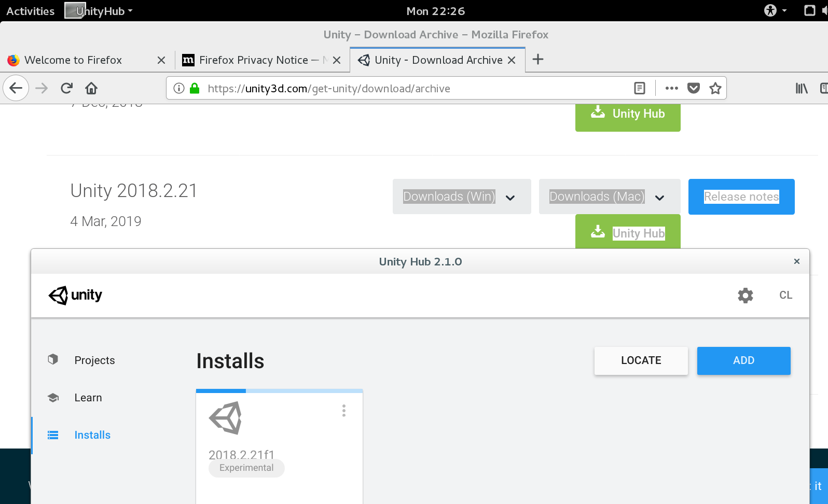Click the clock showing Mon 22:26
The image size is (828, 504).
[x=435, y=11]
